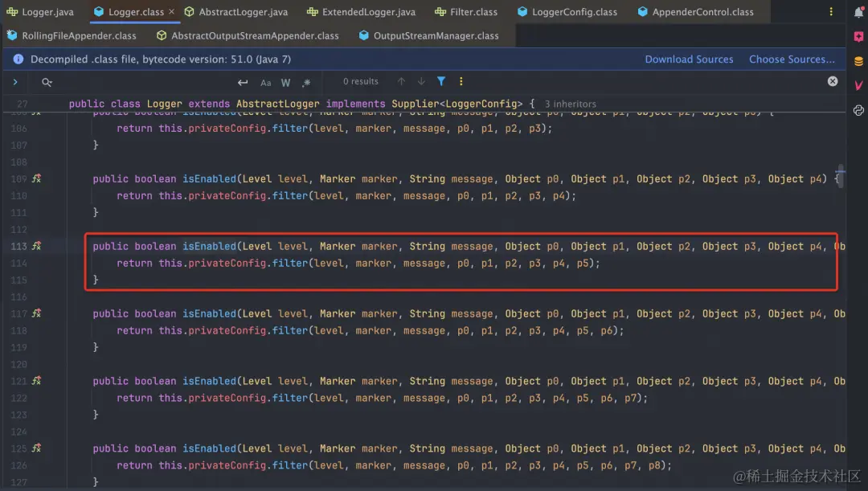Click privateConfig on line 114

(227, 263)
